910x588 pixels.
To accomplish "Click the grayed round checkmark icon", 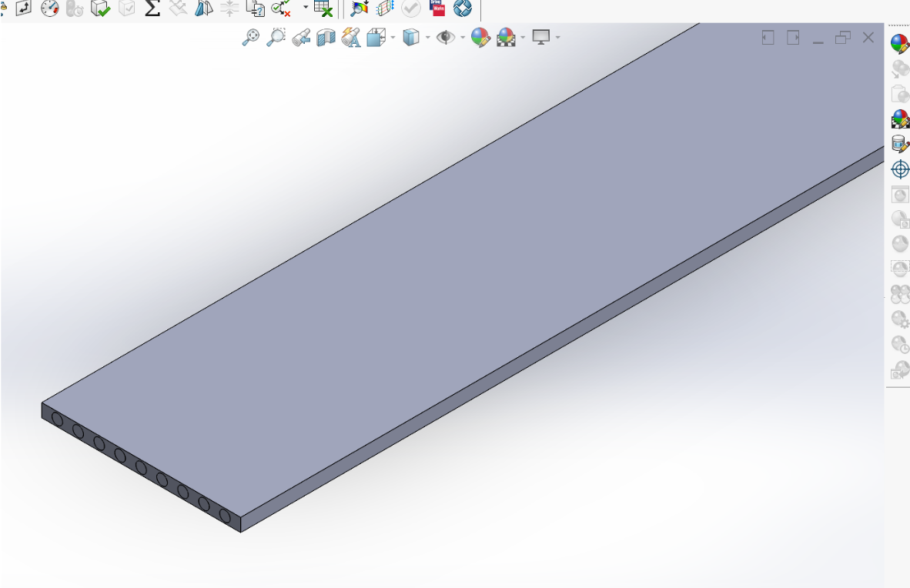I will pyautogui.click(x=411, y=8).
